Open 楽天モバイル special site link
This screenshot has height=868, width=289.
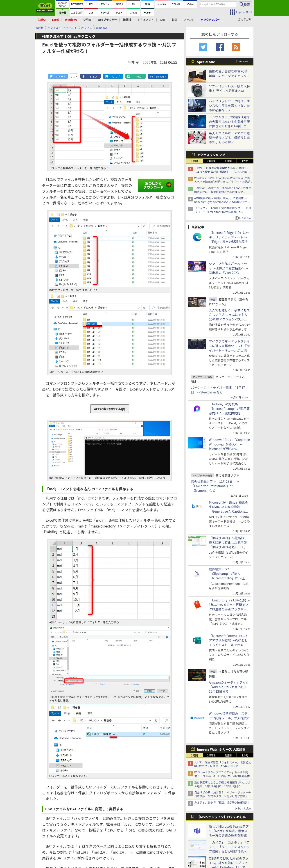[229, 137]
